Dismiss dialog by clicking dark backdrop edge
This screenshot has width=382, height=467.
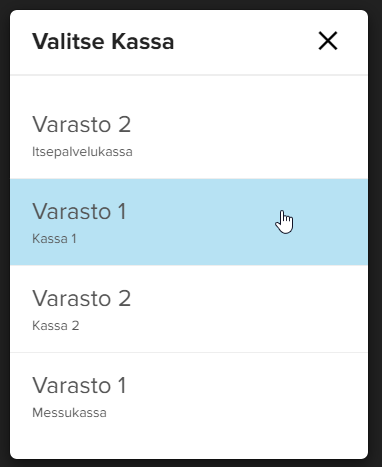coord(5,233)
